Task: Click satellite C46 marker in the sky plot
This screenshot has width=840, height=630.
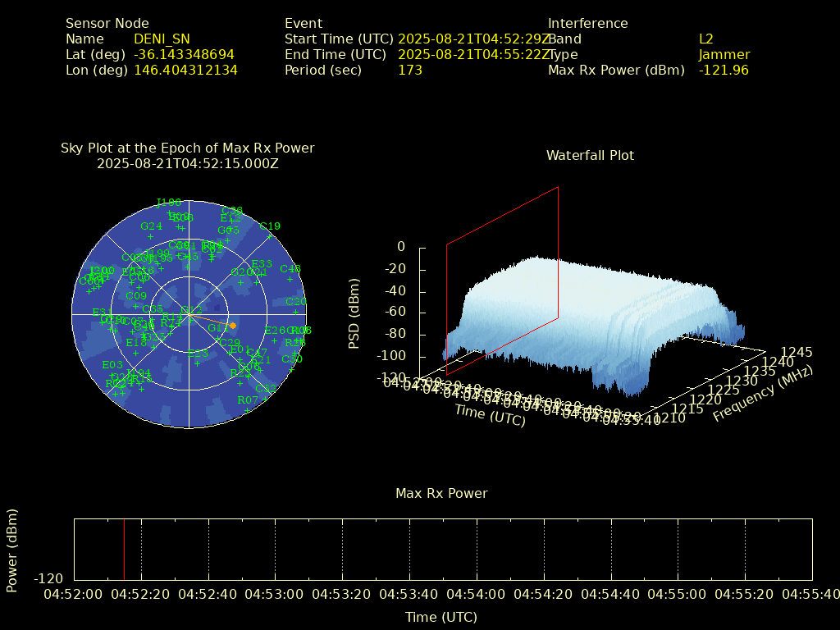Action: (290, 279)
